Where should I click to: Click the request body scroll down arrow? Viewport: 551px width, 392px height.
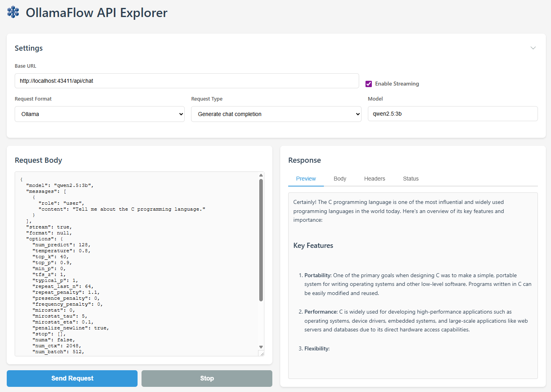point(261,347)
